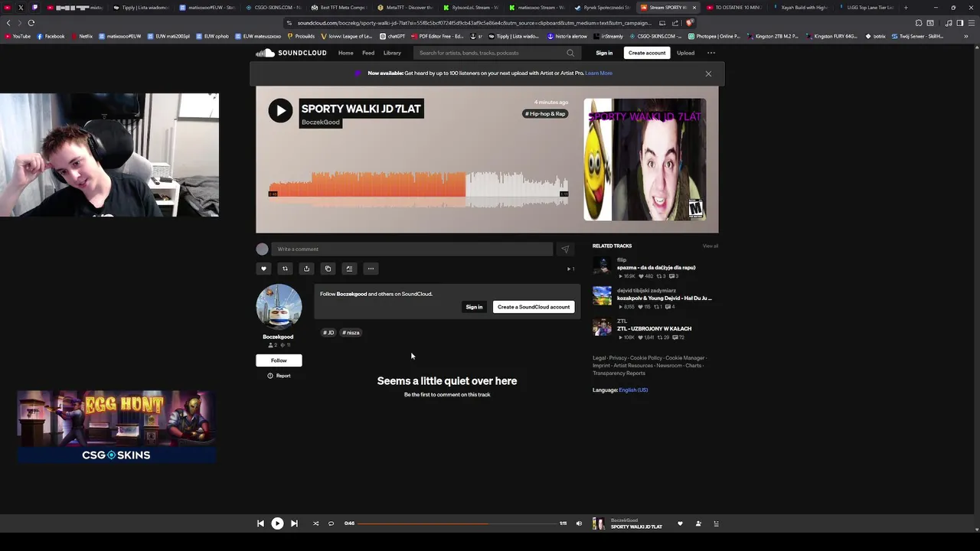Click the Create account header button
This screenshot has width=980, height=551.
(x=647, y=53)
